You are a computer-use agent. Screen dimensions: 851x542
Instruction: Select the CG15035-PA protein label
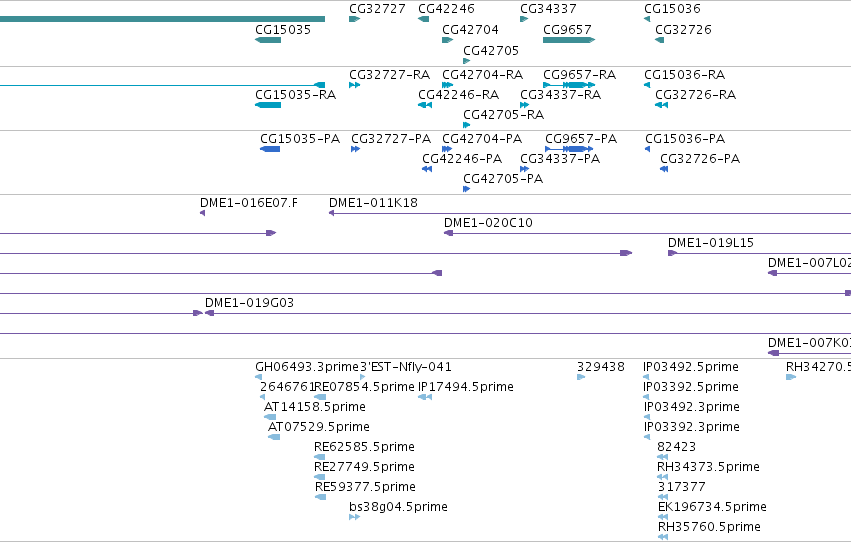[300, 138]
